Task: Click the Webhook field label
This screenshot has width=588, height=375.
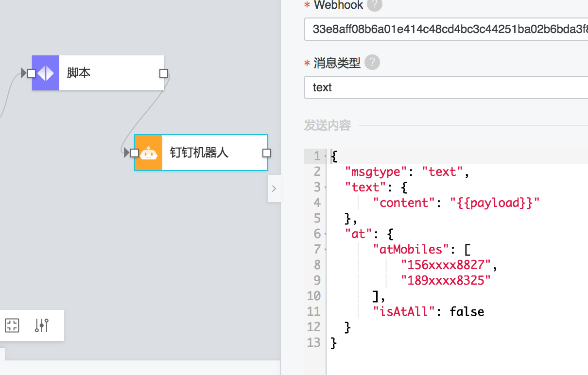Action: (338, 5)
